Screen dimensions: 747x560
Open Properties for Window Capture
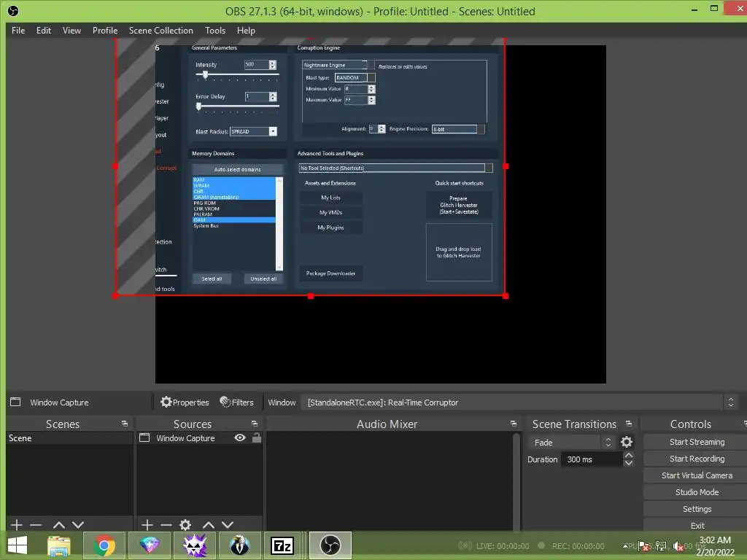click(185, 402)
